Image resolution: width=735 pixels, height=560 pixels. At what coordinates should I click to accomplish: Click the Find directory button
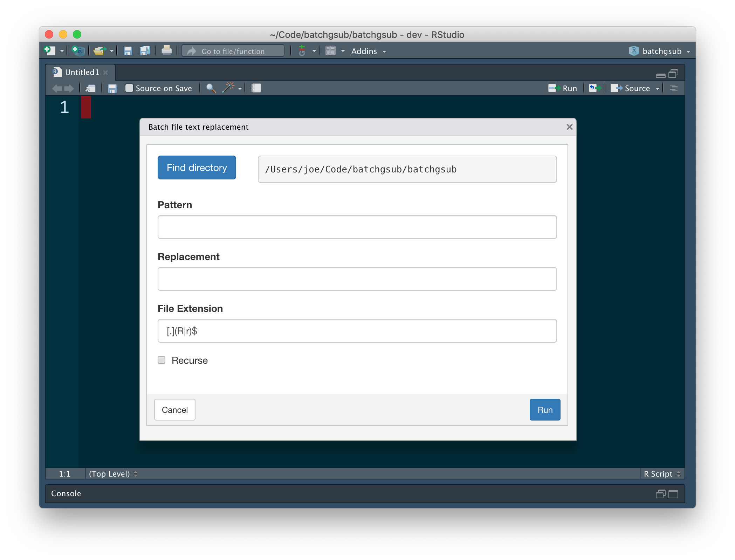click(197, 168)
